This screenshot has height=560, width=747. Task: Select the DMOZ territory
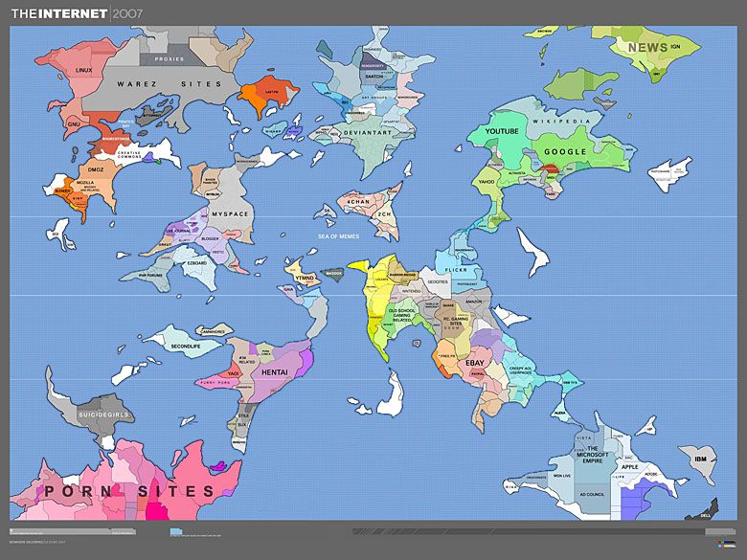click(96, 168)
